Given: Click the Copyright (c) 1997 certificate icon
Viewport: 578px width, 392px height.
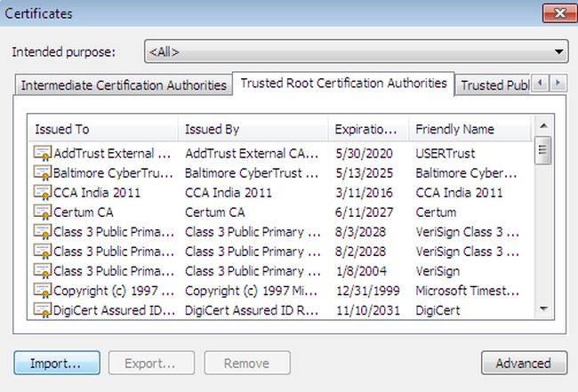Looking at the screenshot, I should click(x=43, y=291).
